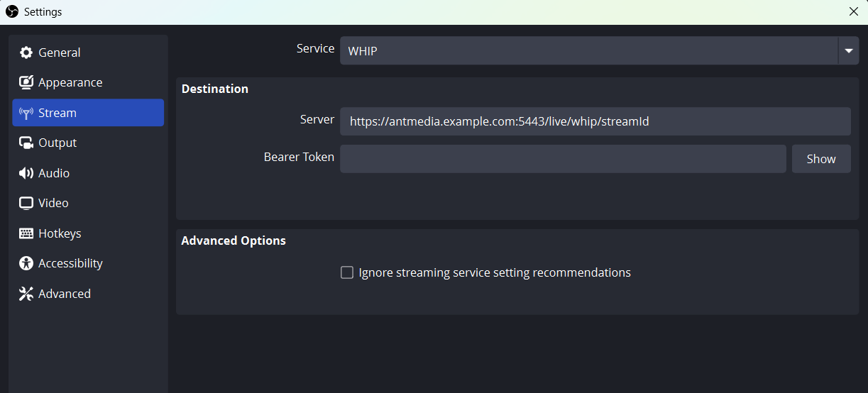
Task: Toggle via the 'Ignore streaming service setting recommendations' label
Action: pyautogui.click(x=495, y=272)
